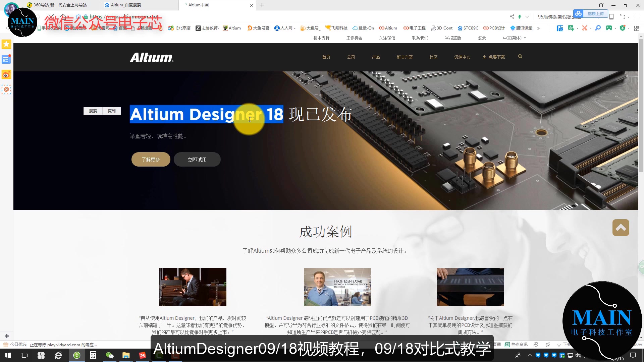Open Task View on the taskbar
Image resolution: width=644 pixels, height=362 pixels.
pos(24,355)
